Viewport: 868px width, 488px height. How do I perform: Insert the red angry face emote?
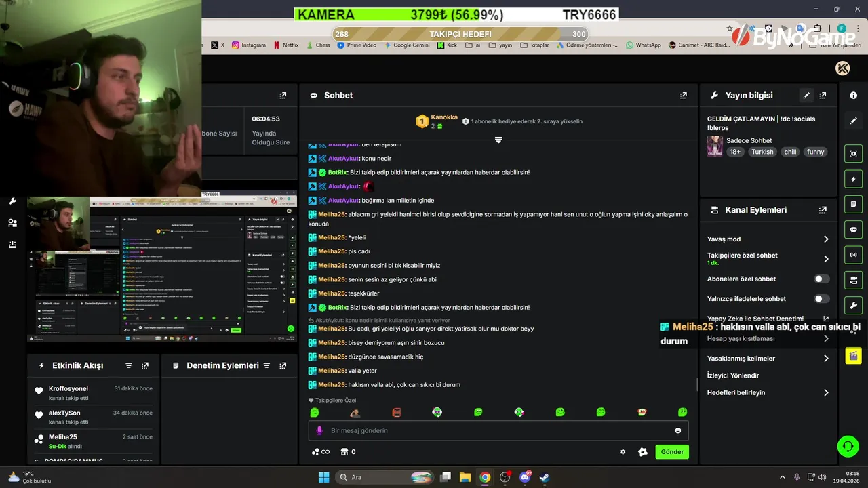click(x=397, y=412)
